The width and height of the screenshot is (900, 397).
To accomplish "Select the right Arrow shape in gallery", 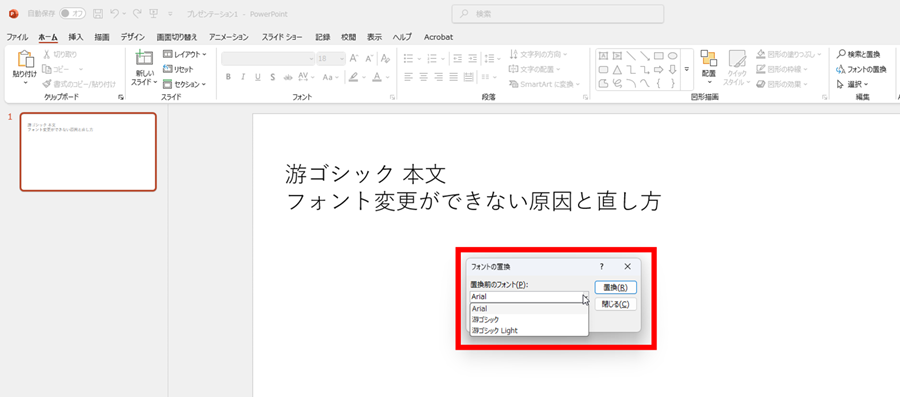I will click(x=659, y=70).
